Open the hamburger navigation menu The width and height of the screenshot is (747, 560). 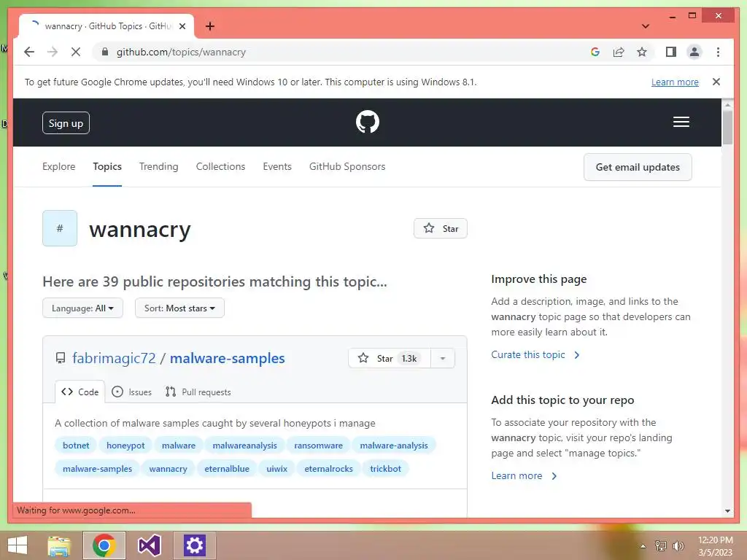pyautogui.click(x=681, y=122)
